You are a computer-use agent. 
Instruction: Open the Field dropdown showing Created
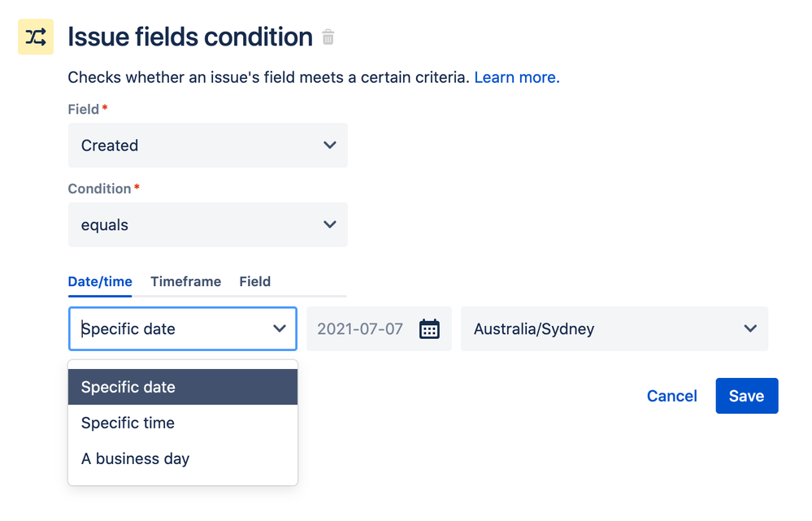(x=207, y=145)
